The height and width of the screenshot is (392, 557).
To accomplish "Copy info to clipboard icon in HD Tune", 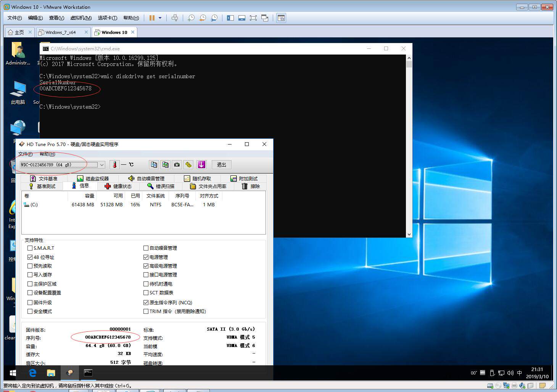I will [x=154, y=165].
